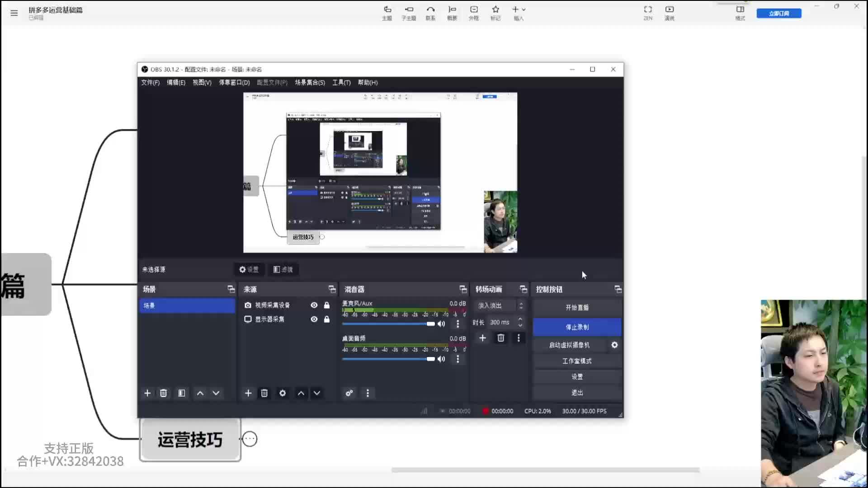The image size is (868, 488).
Task: Open 插入 insert dropdown in XMind
Action: [519, 13]
